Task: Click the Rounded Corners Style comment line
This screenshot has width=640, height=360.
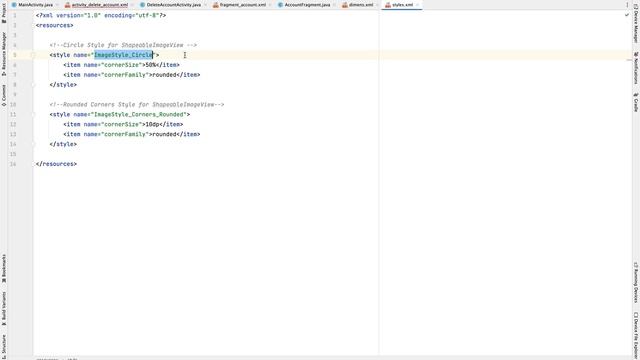Action: (137, 104)
